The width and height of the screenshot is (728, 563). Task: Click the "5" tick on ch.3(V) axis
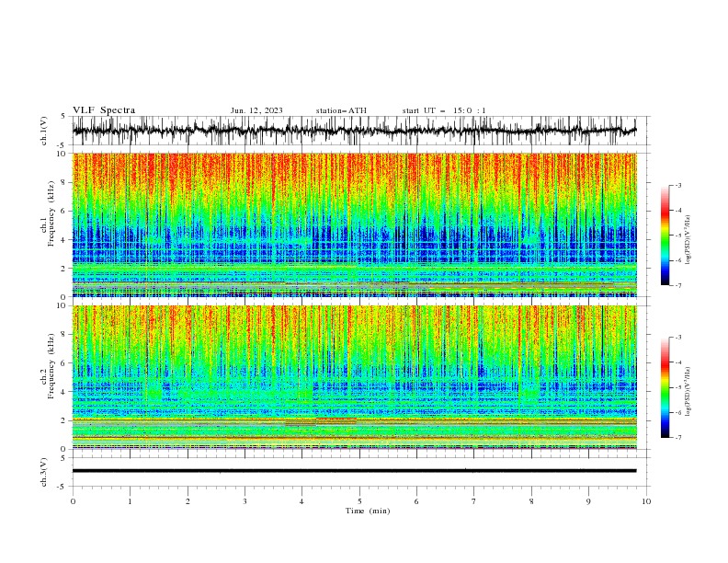point(63,457)
